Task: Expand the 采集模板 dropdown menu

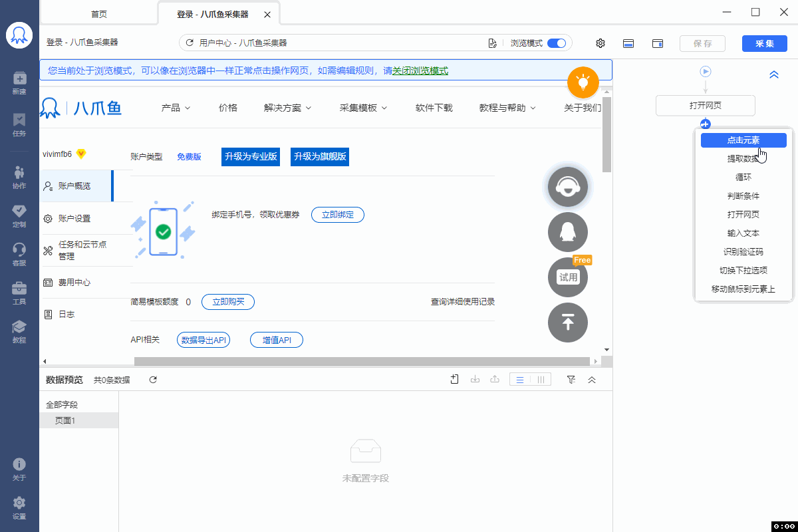Action: click(x=364, y=108)
